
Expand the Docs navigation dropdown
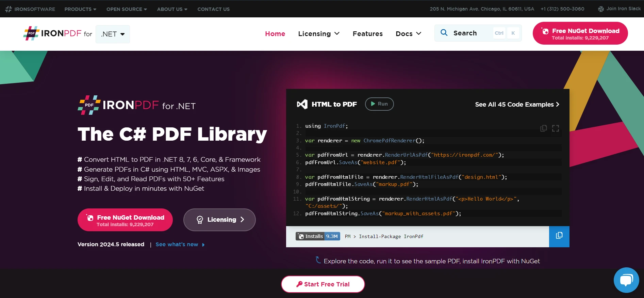click(408, 34)
